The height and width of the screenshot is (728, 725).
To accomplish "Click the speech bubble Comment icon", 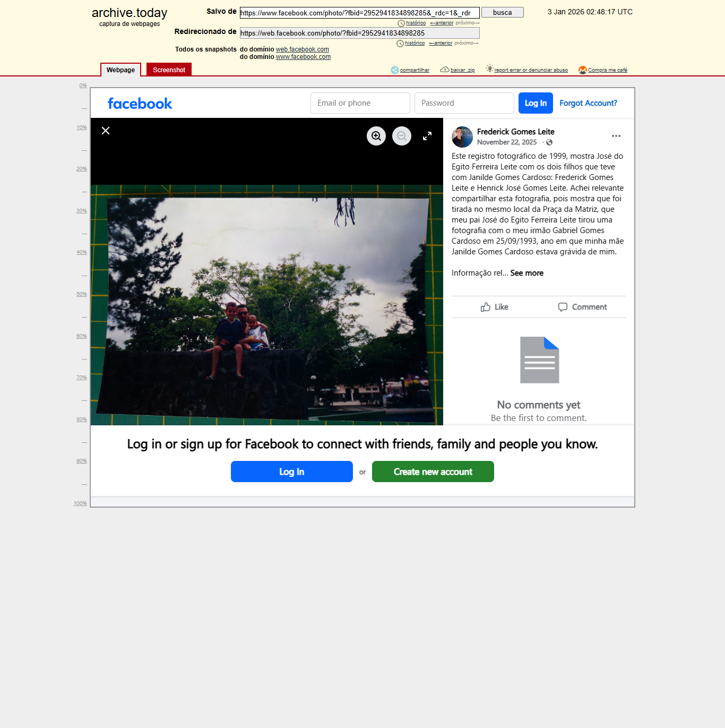I will point(563,307).
